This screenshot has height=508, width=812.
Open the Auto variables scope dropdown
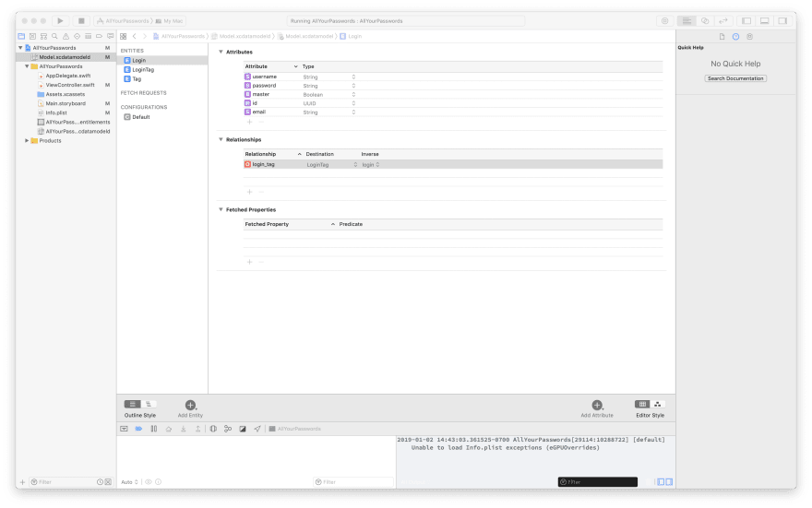point(129,481)
